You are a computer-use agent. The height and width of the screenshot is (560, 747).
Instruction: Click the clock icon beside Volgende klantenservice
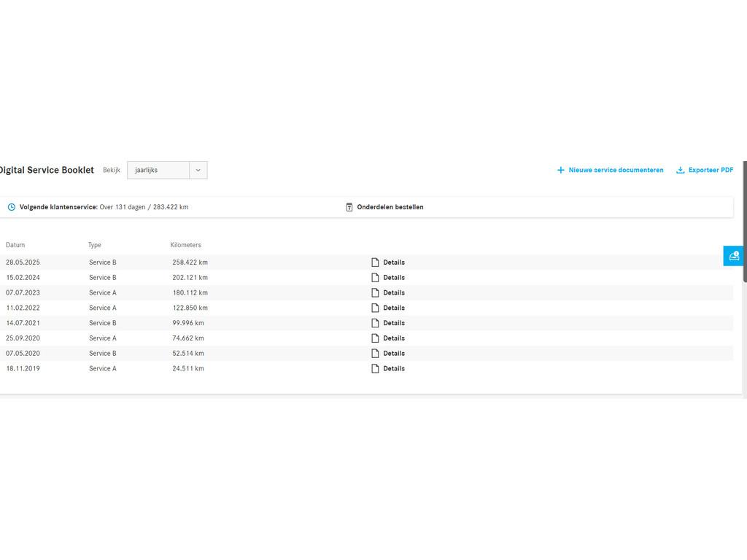(x=12, y=207)
